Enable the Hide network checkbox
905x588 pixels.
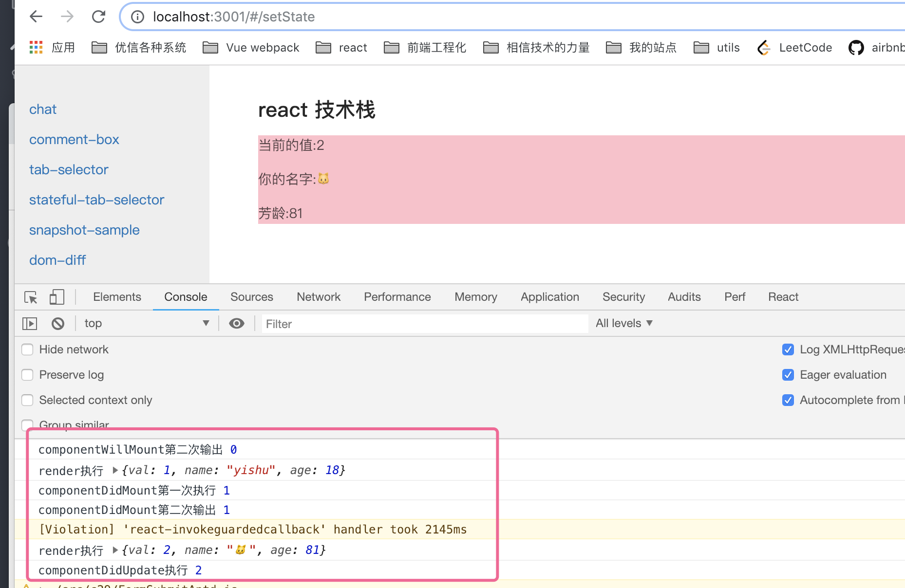[27, 349]
